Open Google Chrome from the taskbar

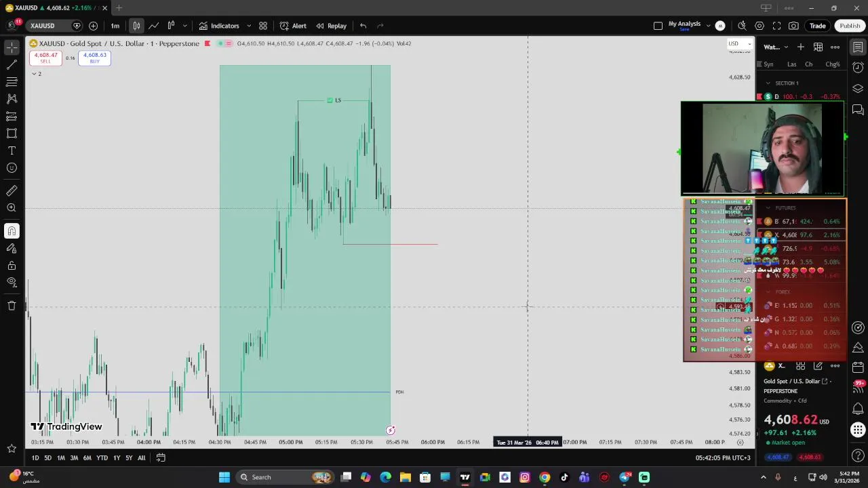(x=545, y=477)
